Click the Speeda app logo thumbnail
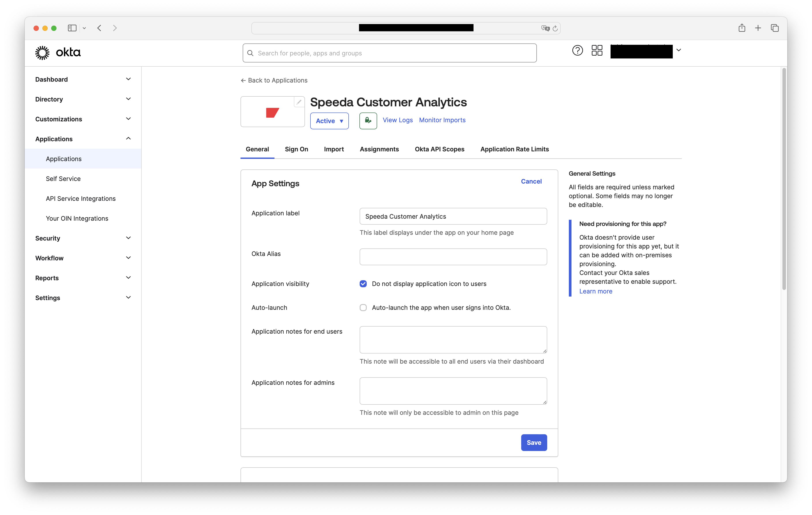812x515 pixels. (273, 112)
